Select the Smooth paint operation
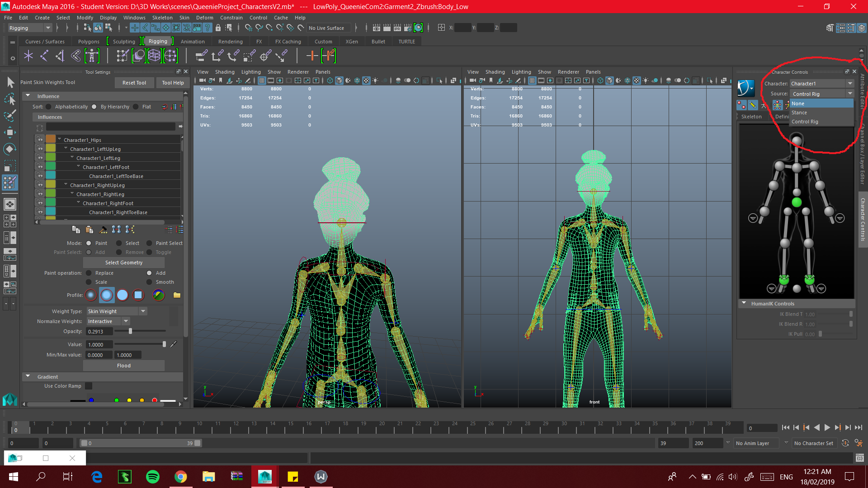The height and width of the screenshot is (488, 868). (x=149, y=282)
